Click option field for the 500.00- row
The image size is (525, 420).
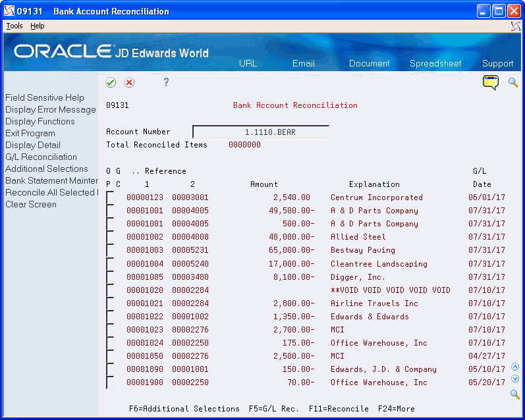[x=110, y=224]
